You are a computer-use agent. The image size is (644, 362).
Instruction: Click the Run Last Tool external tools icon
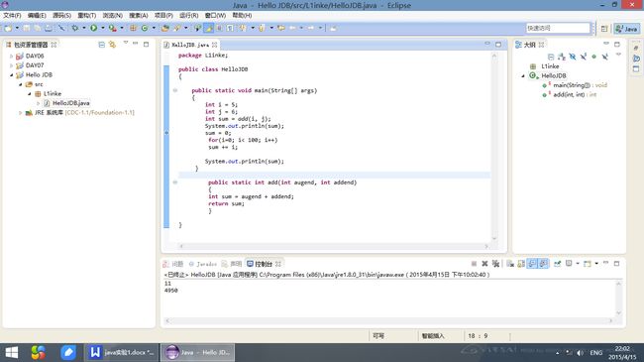coord(112,28)
